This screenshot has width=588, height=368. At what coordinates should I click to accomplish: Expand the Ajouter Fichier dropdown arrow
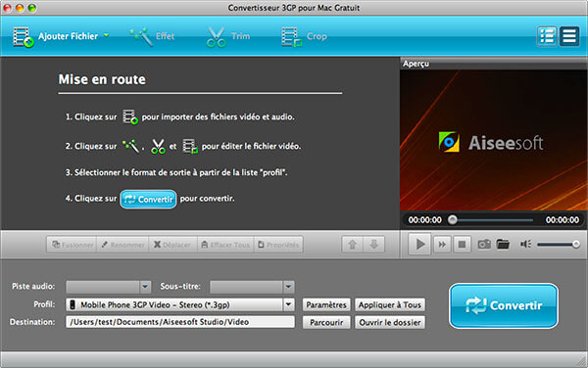(x=107, y=35)
